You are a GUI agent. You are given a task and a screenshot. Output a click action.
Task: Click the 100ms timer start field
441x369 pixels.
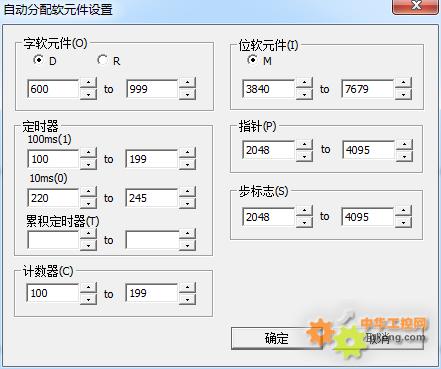(53, 159)
